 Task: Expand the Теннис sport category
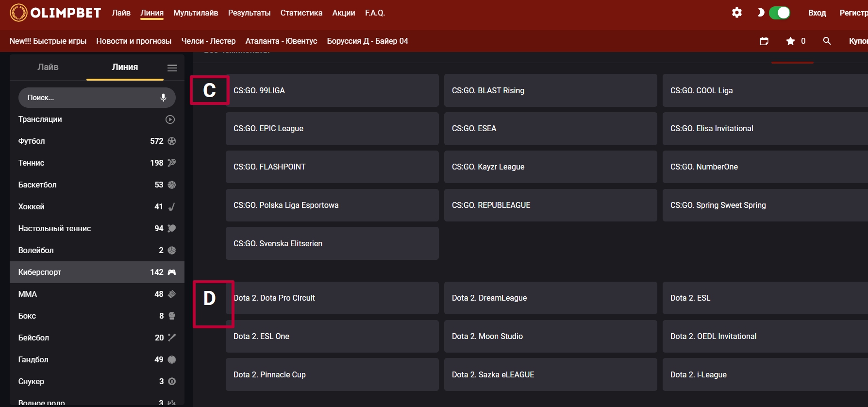pos(97,163)
